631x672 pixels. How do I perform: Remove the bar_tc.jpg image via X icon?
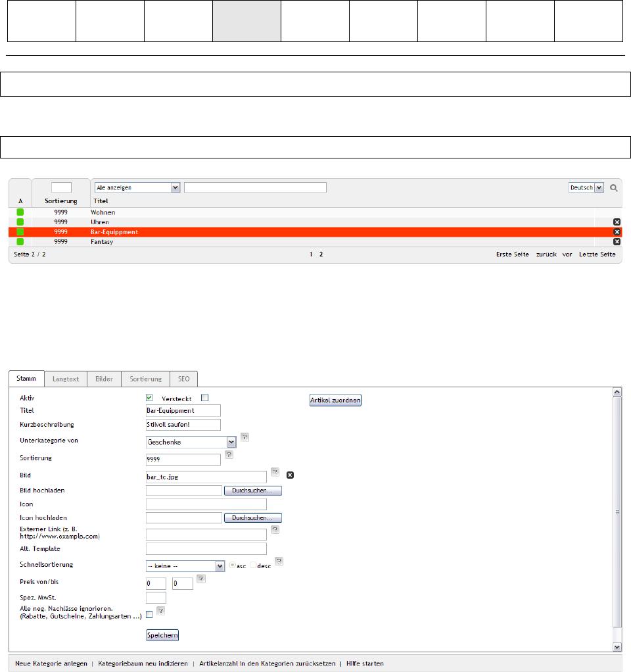pyautogui.click(x=290, y=475)
